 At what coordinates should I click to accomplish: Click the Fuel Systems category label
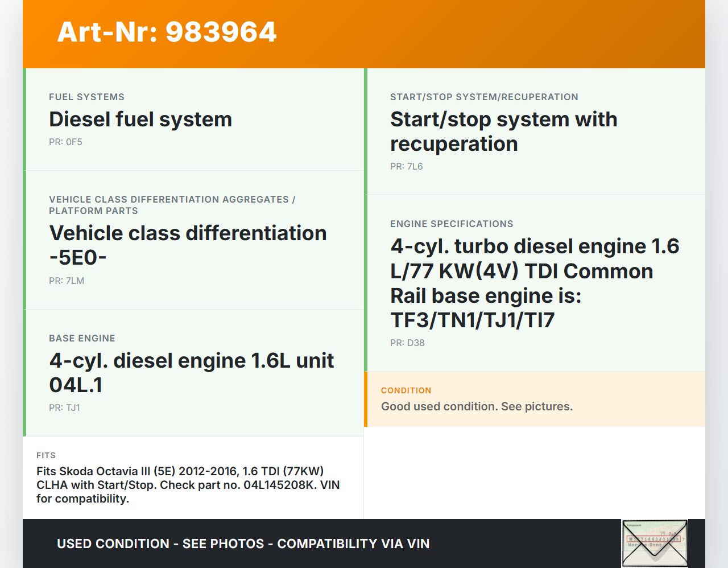click(x=86, y=97)
